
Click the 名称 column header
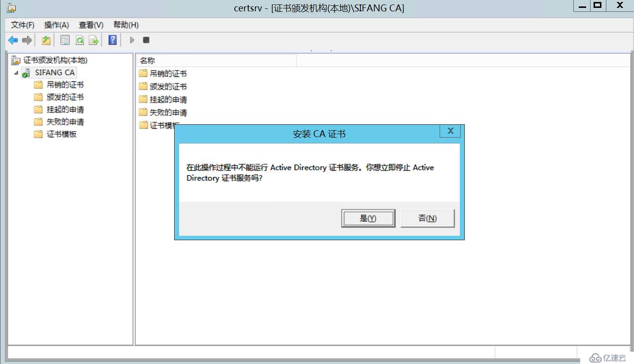tap(216, 61)
